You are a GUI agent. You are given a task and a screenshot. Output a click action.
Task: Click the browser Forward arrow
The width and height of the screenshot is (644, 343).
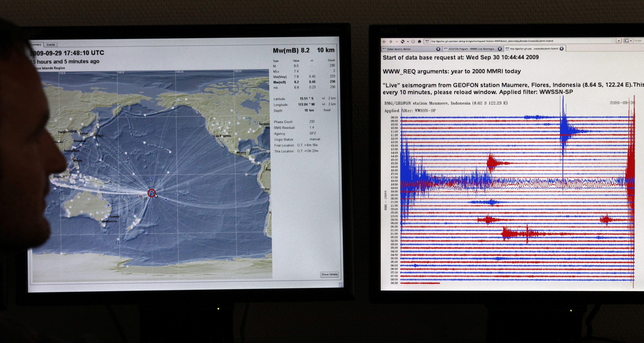[x=391, y=42]
